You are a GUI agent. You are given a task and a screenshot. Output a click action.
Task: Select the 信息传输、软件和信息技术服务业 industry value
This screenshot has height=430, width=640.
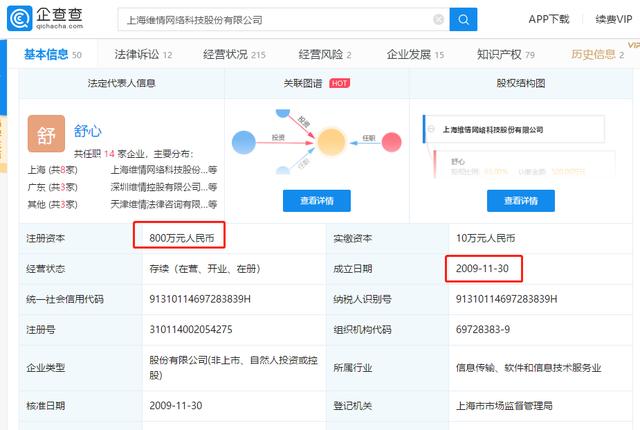pyautogui.click(x=529, y=368)
